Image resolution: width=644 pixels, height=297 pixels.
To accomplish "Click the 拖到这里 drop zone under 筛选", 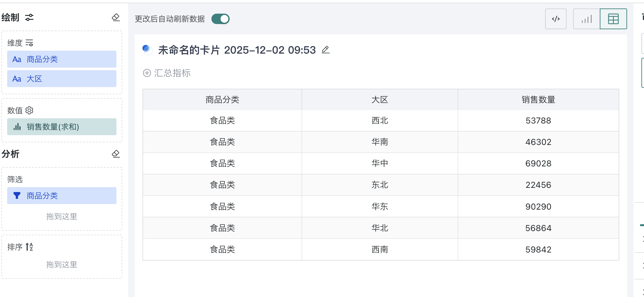I will click(61, 217).
